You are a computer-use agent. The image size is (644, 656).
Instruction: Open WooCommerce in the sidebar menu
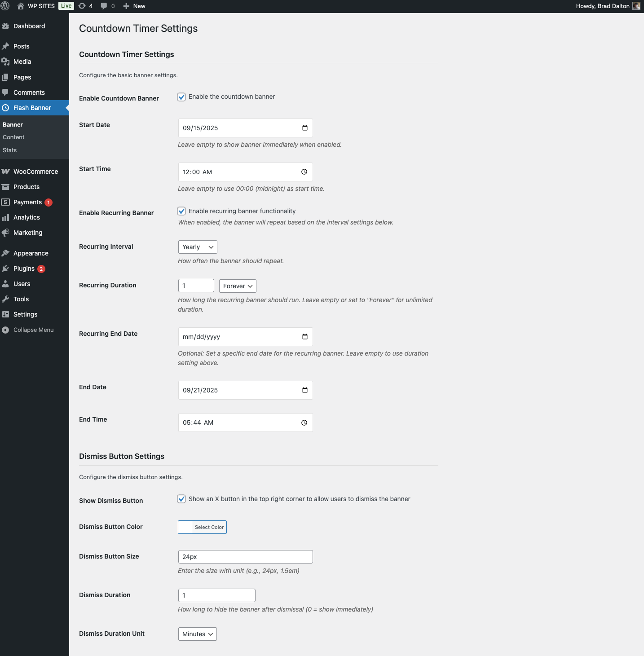tap(35, 172)
